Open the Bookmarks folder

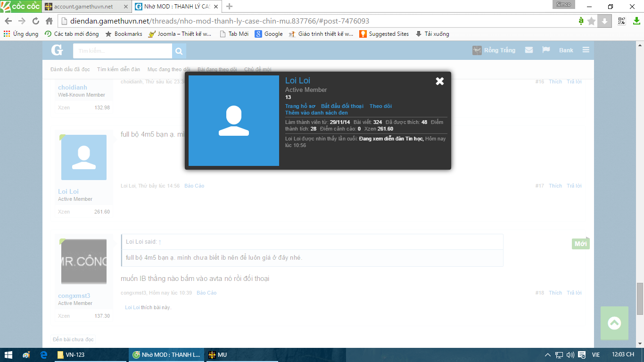[x=124, y=34]
